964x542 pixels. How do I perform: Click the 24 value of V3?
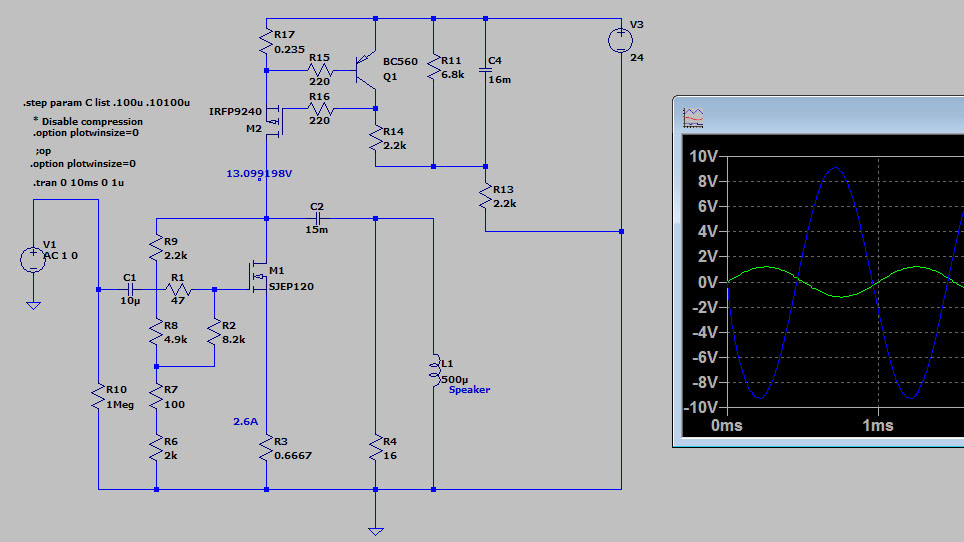pos(637,58)
